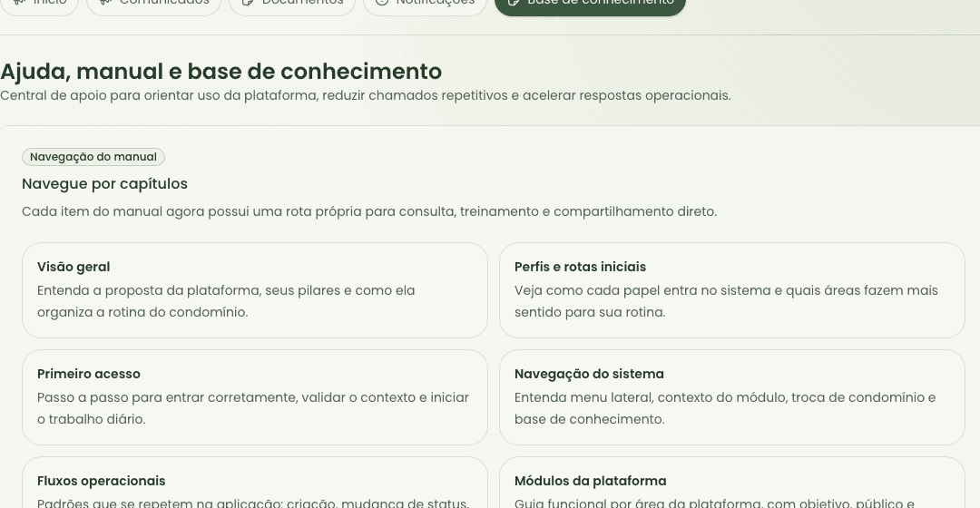The image size is (980, 508).
Task: Open the Perfis e rotas iniciais card
Action: coord(732,290)
